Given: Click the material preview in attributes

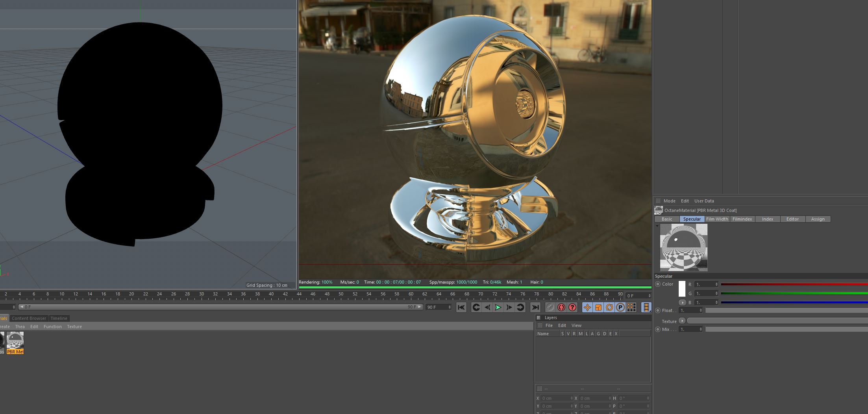Looking at the screenshot, I should click(x=684, y=247).
